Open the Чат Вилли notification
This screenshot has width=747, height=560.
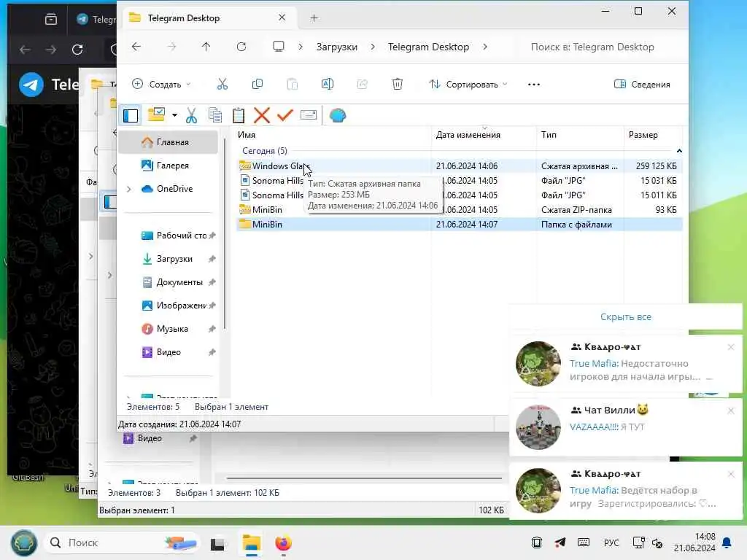[625, 427]
